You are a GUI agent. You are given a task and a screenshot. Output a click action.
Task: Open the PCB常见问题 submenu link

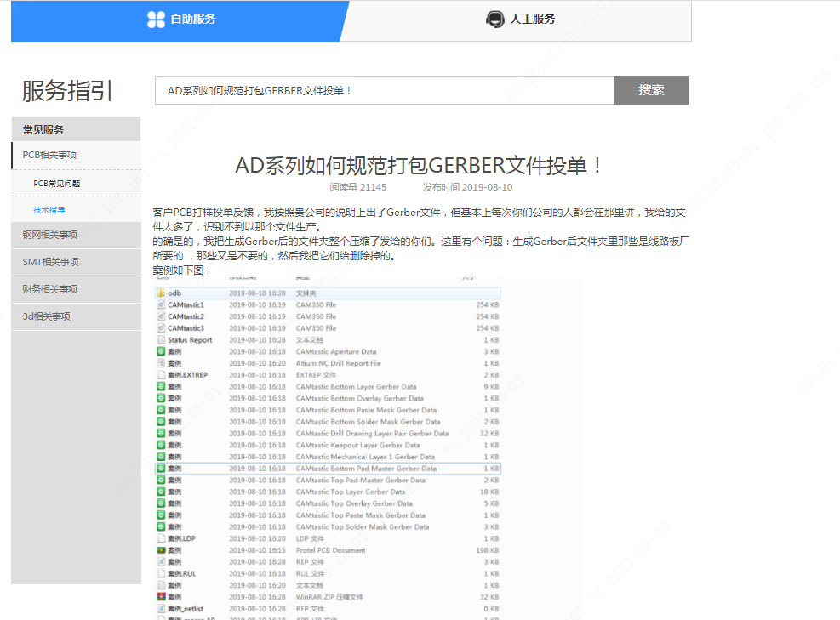56,184
